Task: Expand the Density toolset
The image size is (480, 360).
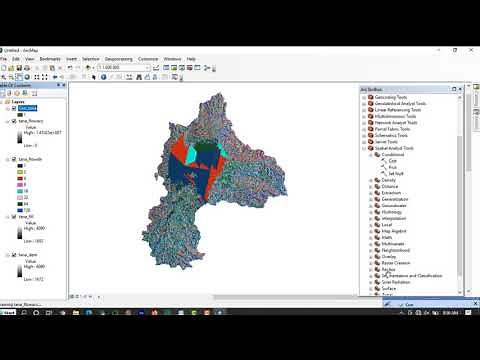Action: [371, 180]
